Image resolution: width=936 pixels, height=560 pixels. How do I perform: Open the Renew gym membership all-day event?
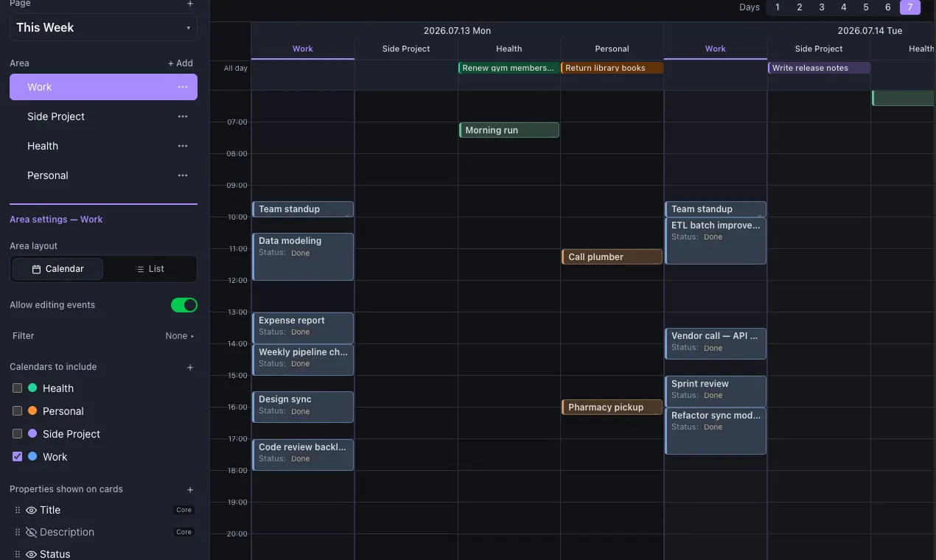tap(509, 68)
